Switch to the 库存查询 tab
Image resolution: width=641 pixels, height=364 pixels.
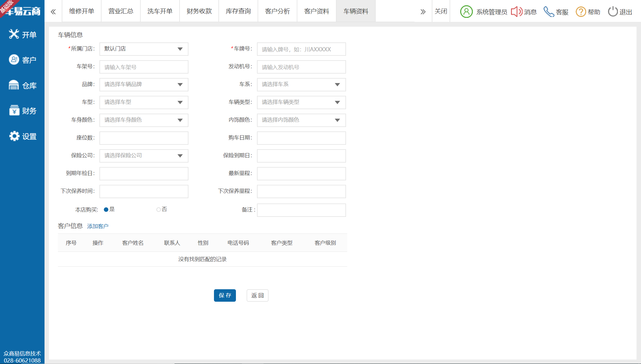pos(238,11)
